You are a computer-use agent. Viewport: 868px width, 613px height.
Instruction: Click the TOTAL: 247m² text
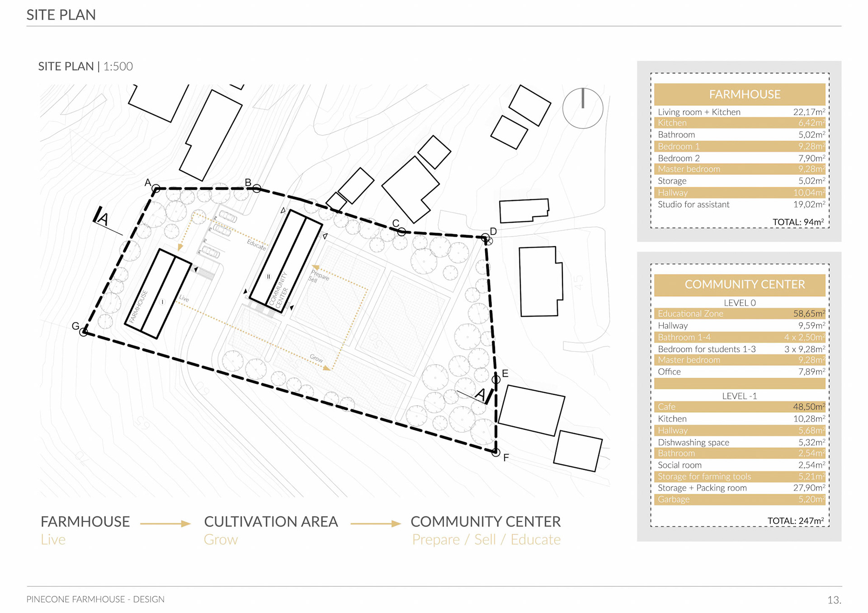[x=795, y=520]
